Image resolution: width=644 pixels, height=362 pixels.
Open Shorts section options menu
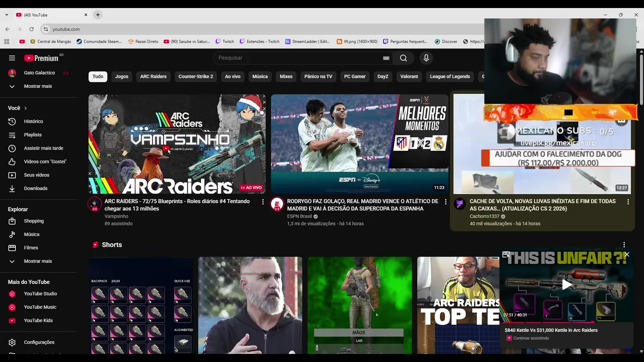coord(624,245)
